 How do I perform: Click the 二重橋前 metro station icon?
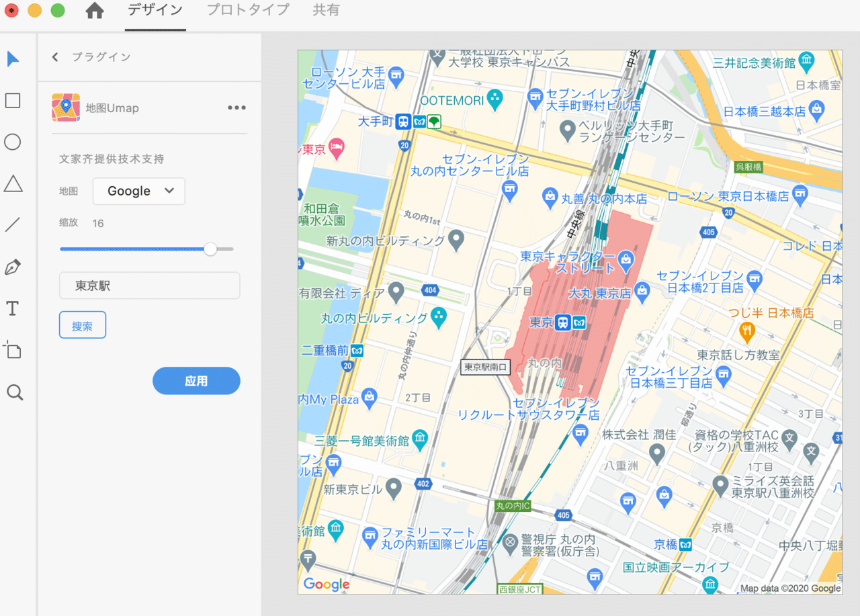[x=357, y=350]
